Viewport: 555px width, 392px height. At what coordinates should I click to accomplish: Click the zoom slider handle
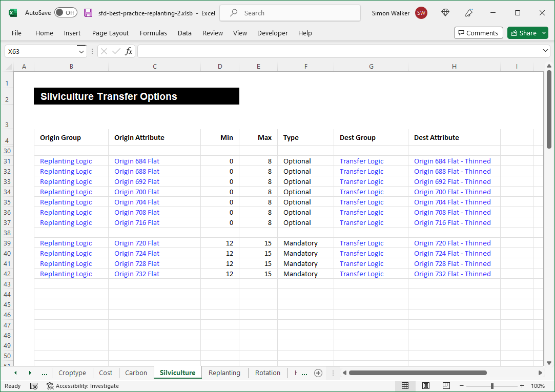[492, 386]
